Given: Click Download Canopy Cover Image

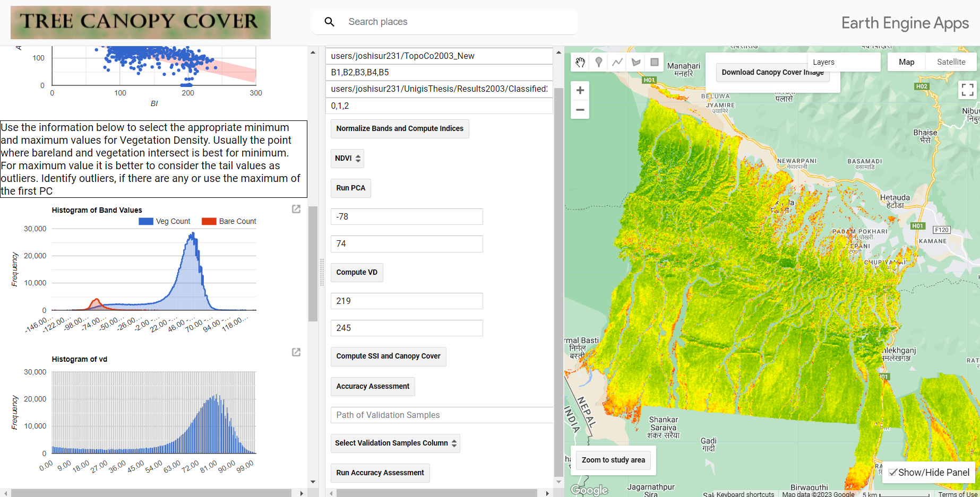Looking at the screenshot, I should click(772, 72).
